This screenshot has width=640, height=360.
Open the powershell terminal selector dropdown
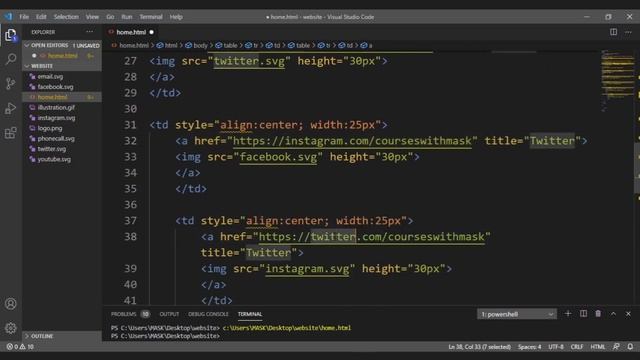pyautogui.click(x=517, y=314)
